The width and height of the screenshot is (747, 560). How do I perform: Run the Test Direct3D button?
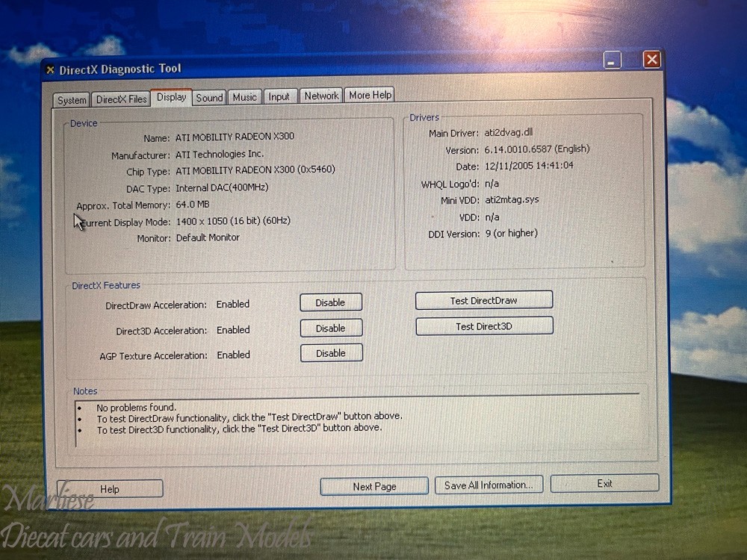click(x=484, y=326)
